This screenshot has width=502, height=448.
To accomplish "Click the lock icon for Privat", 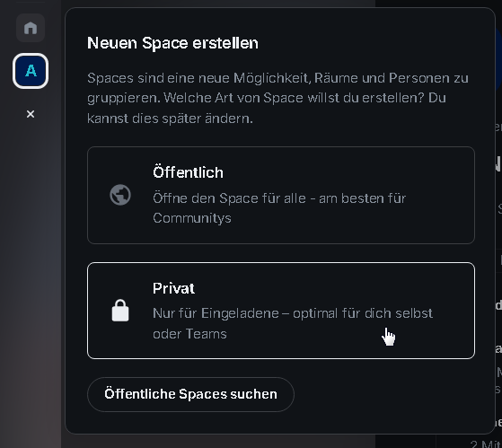I will click(120, 311).
